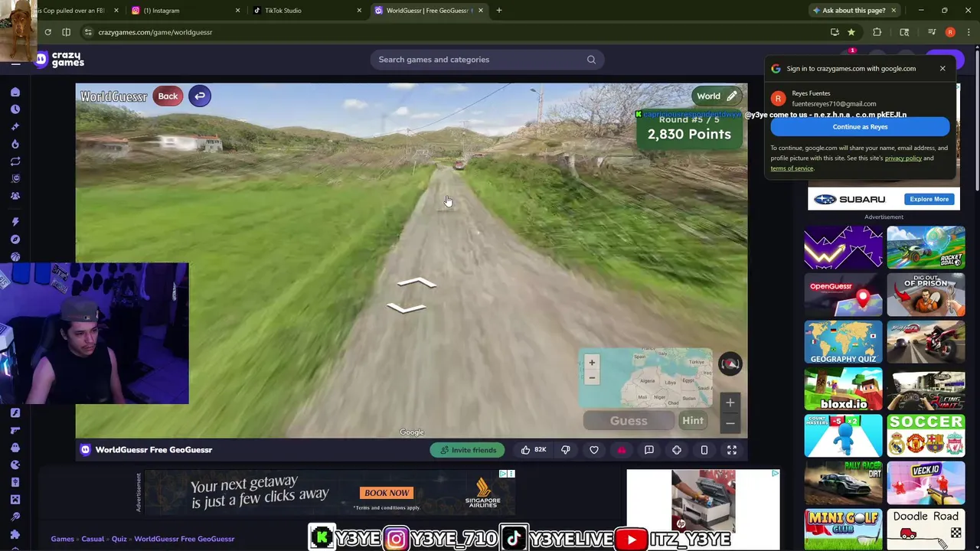Open the Games breadcrumb link
This screenshot has height=551, width=980.
(x=63, y=539)
